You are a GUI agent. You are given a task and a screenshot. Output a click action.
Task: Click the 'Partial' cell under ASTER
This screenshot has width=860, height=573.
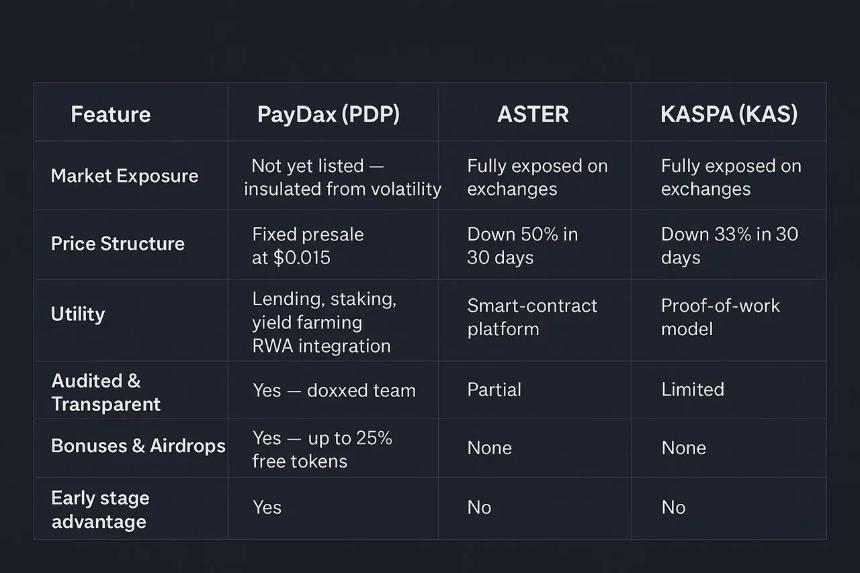click(494, 390)
